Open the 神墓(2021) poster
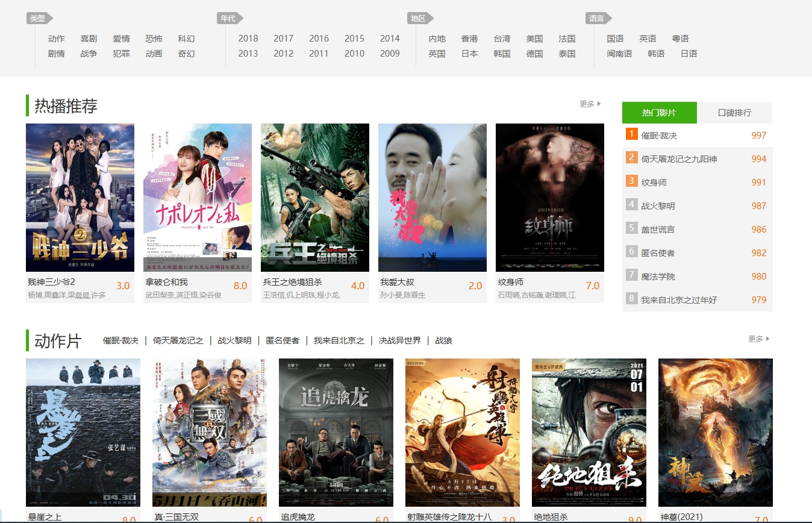 [716, 433]
